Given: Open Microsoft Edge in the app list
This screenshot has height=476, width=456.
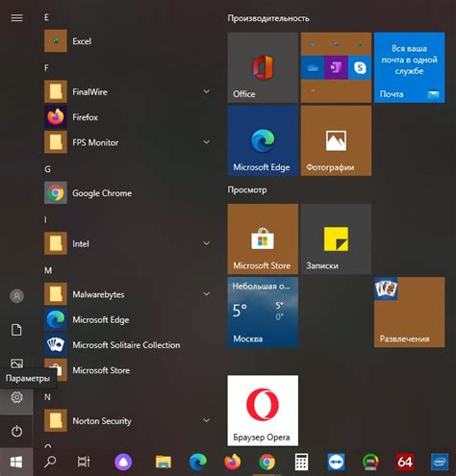Looking at the screenshot, I should (x=128, y=319).
